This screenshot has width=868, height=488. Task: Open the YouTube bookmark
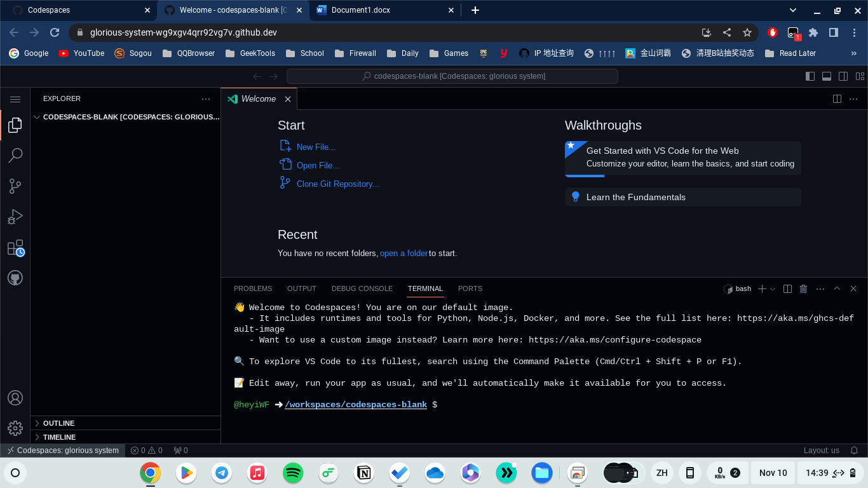81,53
